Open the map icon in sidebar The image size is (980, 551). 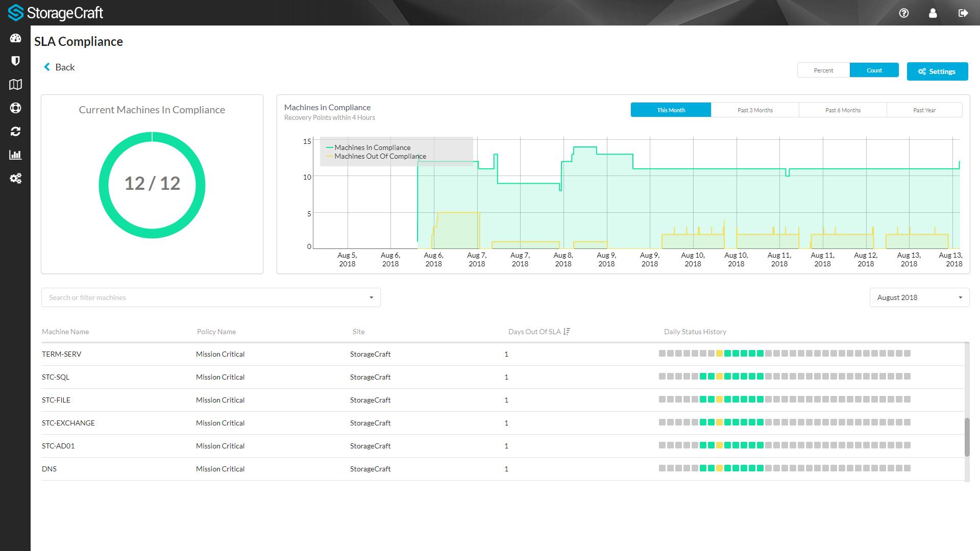(15, 85)
